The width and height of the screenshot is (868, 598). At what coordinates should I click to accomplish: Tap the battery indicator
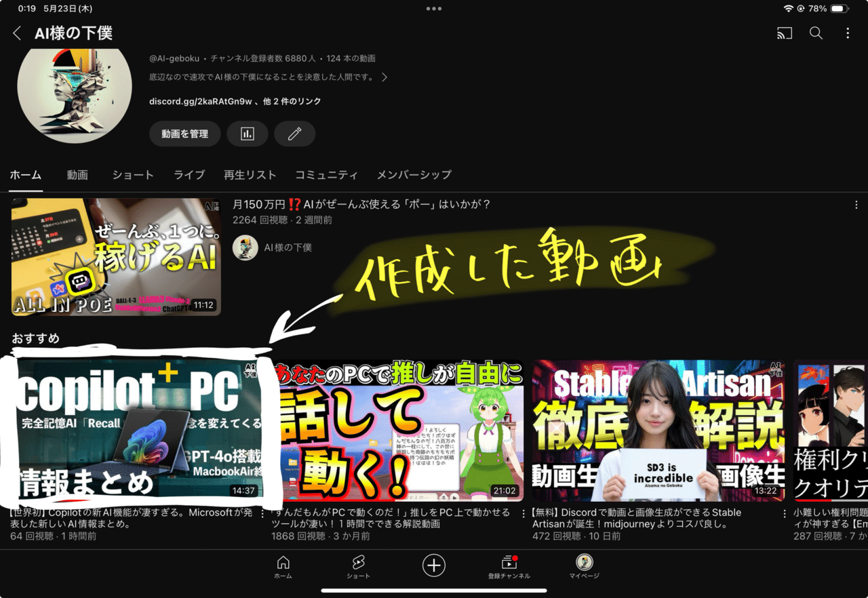(x=839, y=9)
